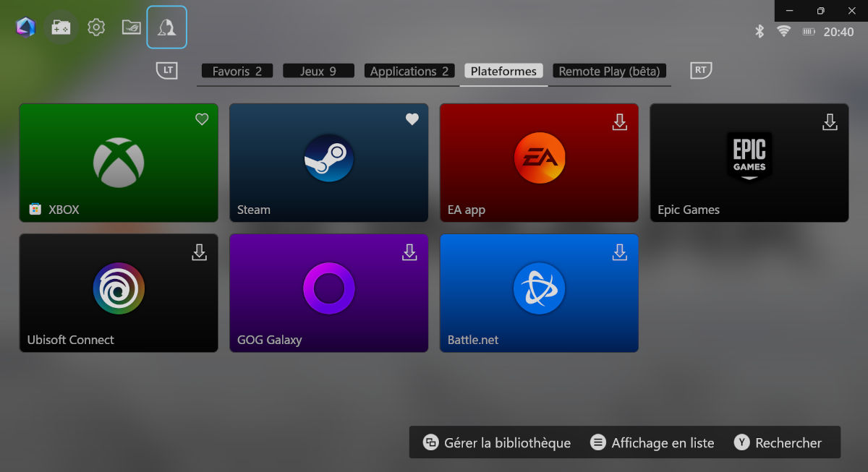
Task: Switch to the Jeux tab
Action: pos(318,71)
